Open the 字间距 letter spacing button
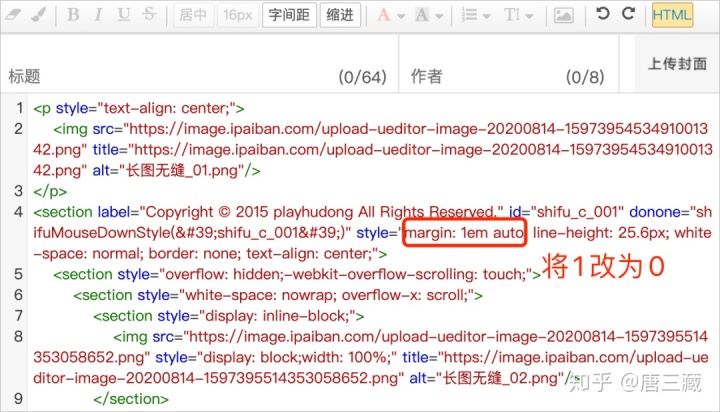720x412 pixels. [x=289, y=15]
